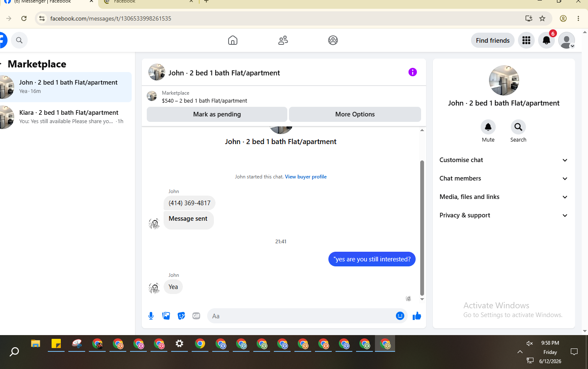The image size is (588, 369).
Task: Open the emoji picker in message box
Action: click(400, 316)
